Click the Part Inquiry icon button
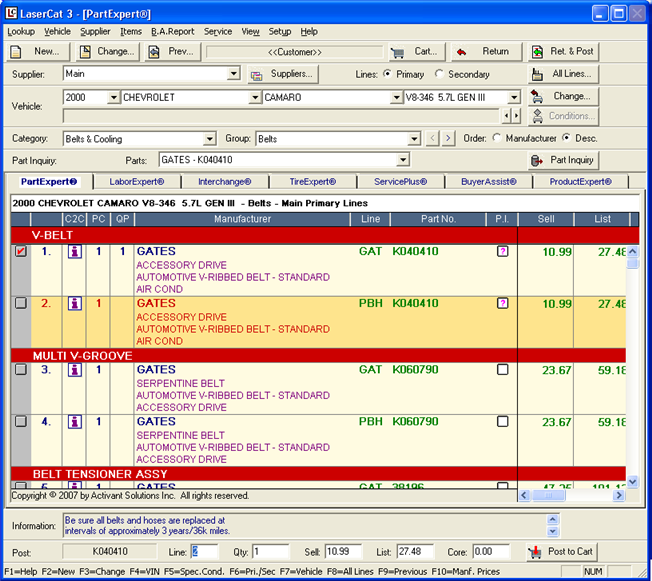This screenshot has height=581, width=652. 563,160
